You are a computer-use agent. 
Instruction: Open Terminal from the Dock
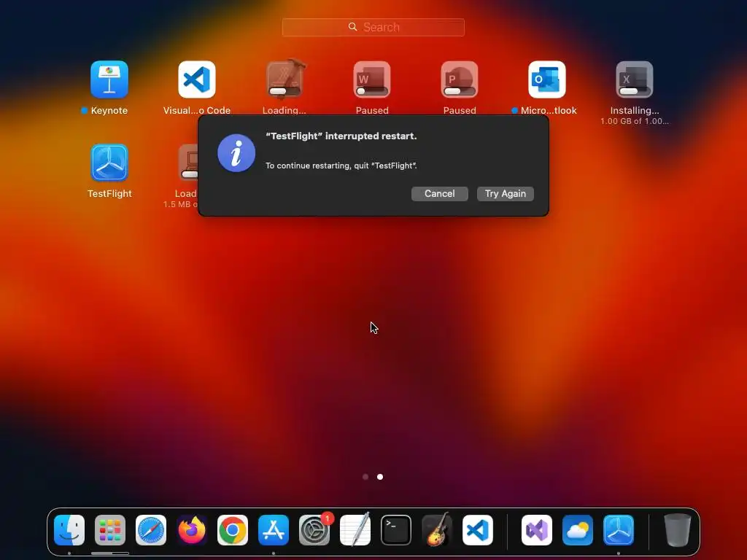[396, 530]
